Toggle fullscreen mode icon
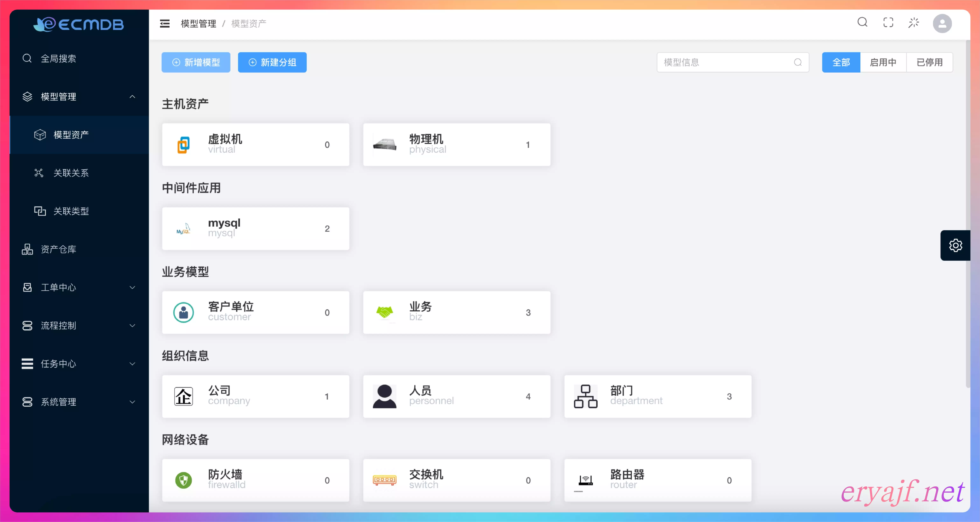The height and width of the screenshot is (522, 980). [888, 22]
